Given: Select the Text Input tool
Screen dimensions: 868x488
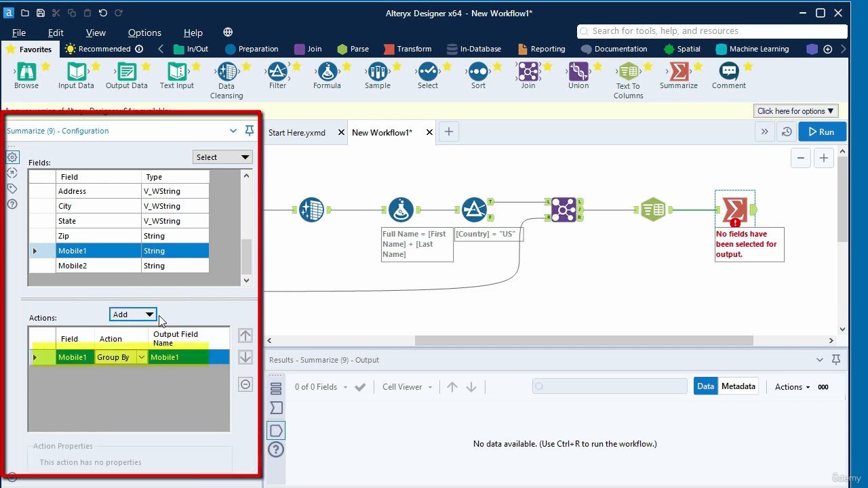Looking at the screenshot, I should point(177,75).
